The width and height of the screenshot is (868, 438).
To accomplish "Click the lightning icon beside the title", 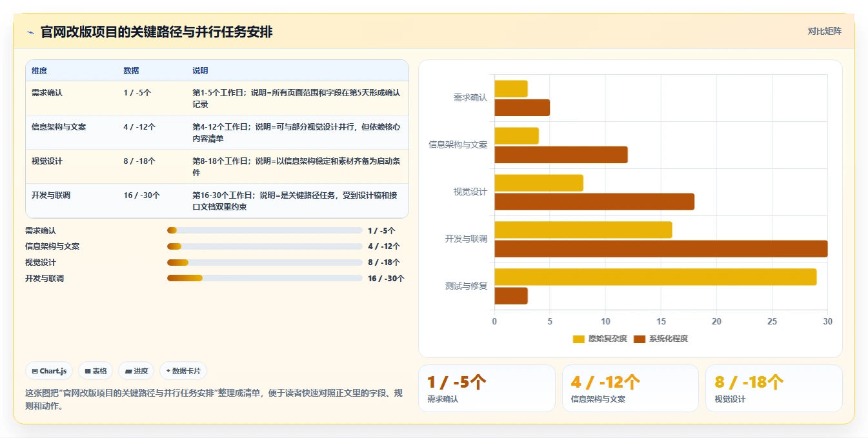I will coord(30,32).
